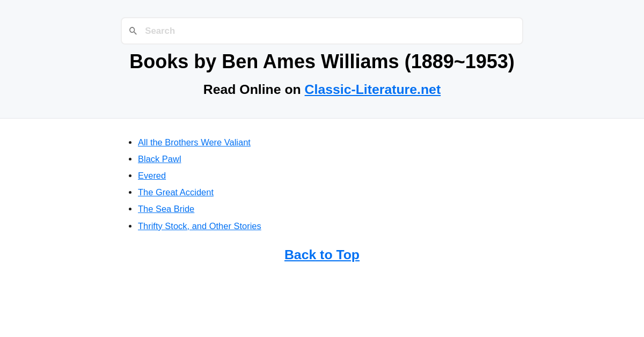Screen dimensions: 644x337
Task: Open "All the Brothers Were Valiant"
Action: point(194,142)
